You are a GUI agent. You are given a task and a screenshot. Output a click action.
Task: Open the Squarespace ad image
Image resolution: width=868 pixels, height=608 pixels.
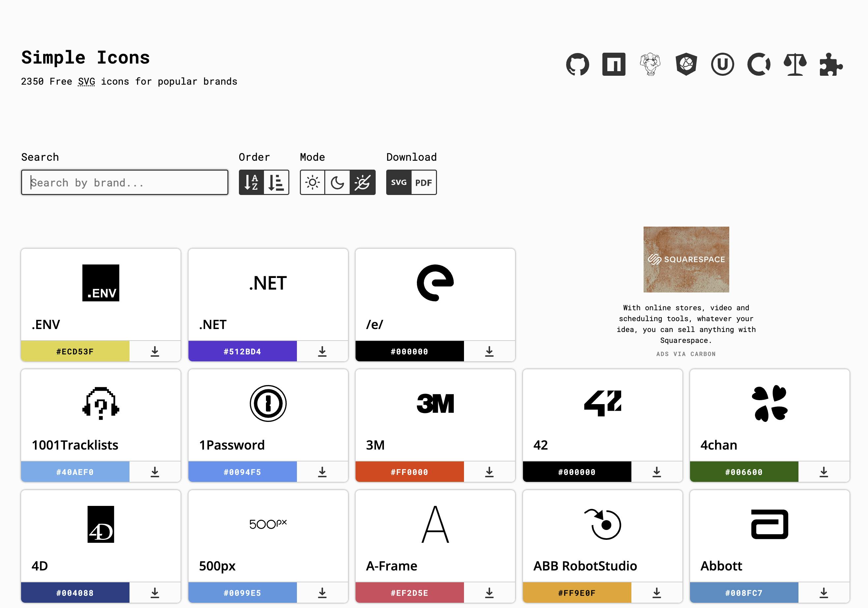point(686,259)
